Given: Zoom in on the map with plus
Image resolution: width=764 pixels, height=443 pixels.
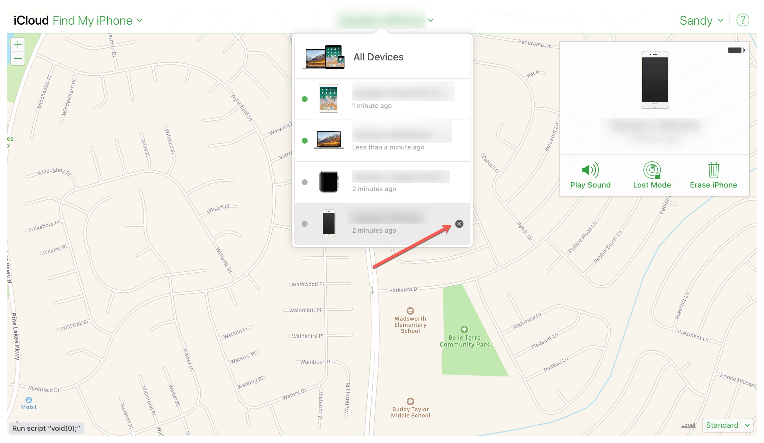Looking at the screenshot, I should coord(18,44).
